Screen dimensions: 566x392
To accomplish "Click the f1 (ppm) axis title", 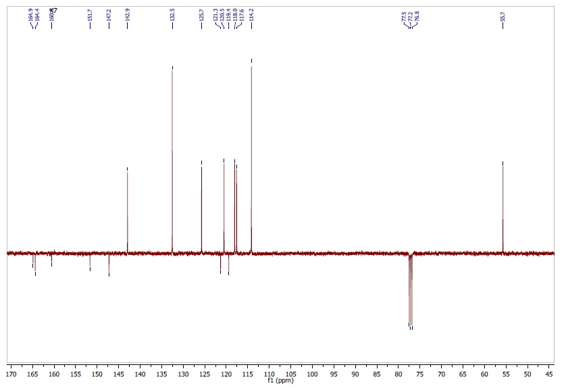I will click(x=280, y=381).
